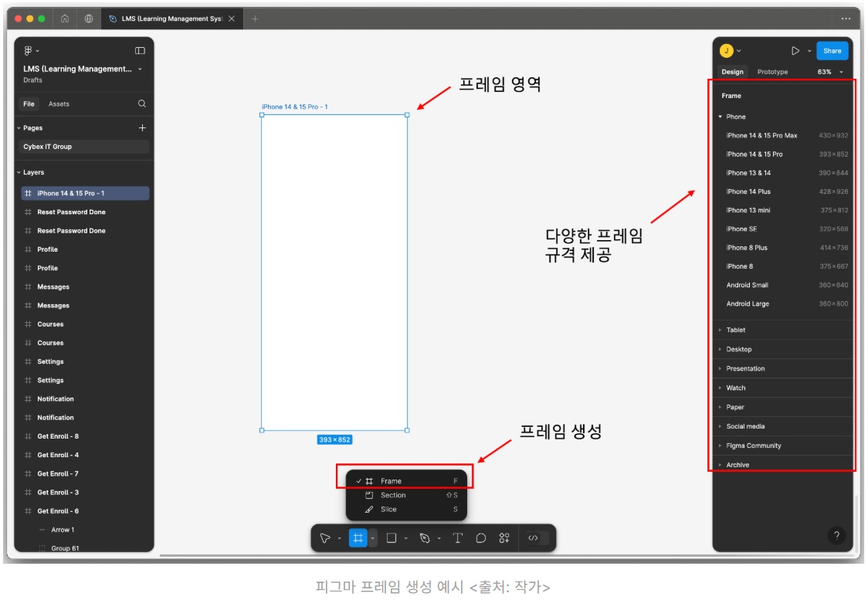Expand the Desktop preset group
The image size is (868, 600).
pyautogui.click(x=721, y=349)
